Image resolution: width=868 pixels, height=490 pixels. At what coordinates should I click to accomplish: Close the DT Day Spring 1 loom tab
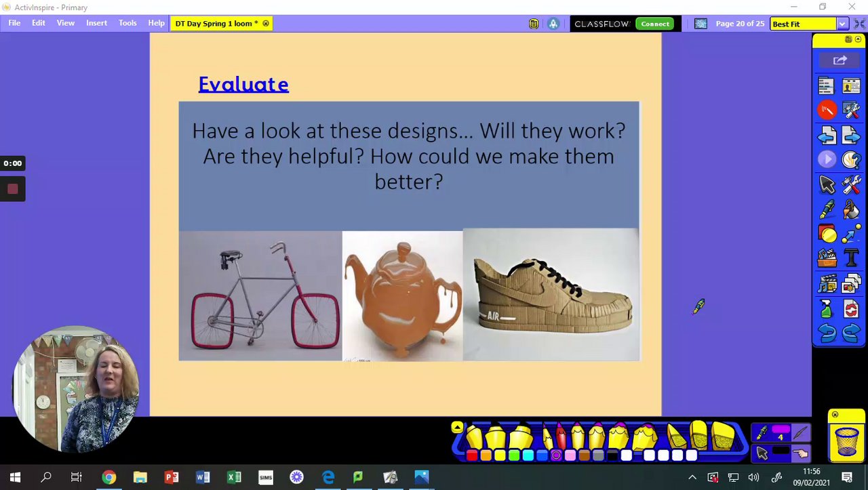coord(266,24)
